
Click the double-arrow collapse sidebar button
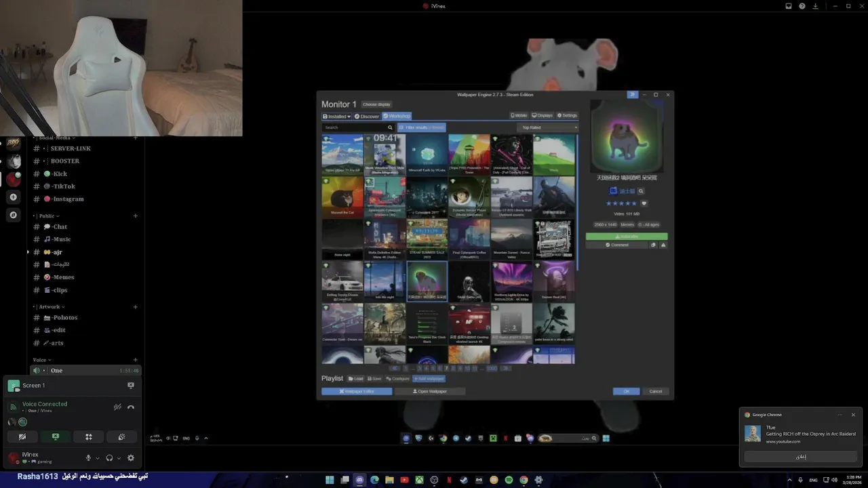pyautogui.click(x=632, y=95)
